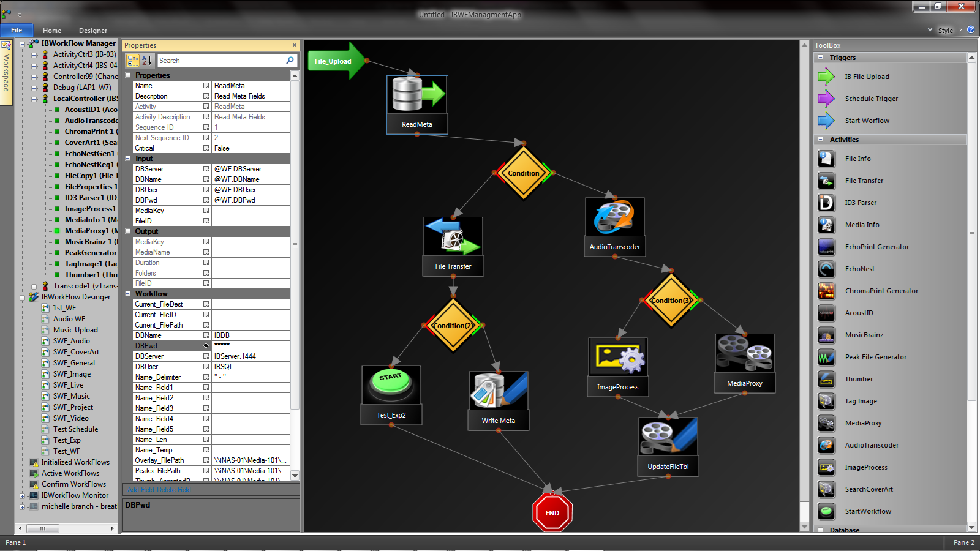
Task: Close the Properties panel
Action: [294, 45]
